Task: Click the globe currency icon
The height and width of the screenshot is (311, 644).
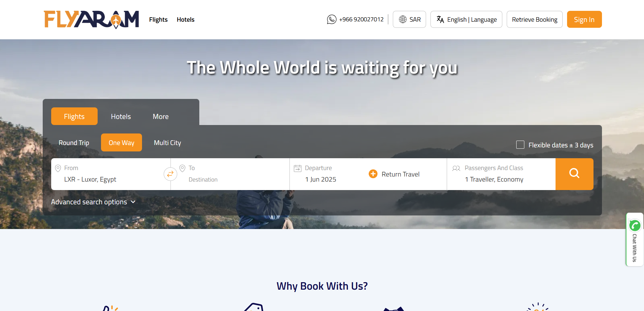Action: pyautogui.click(x=403, y=19)
